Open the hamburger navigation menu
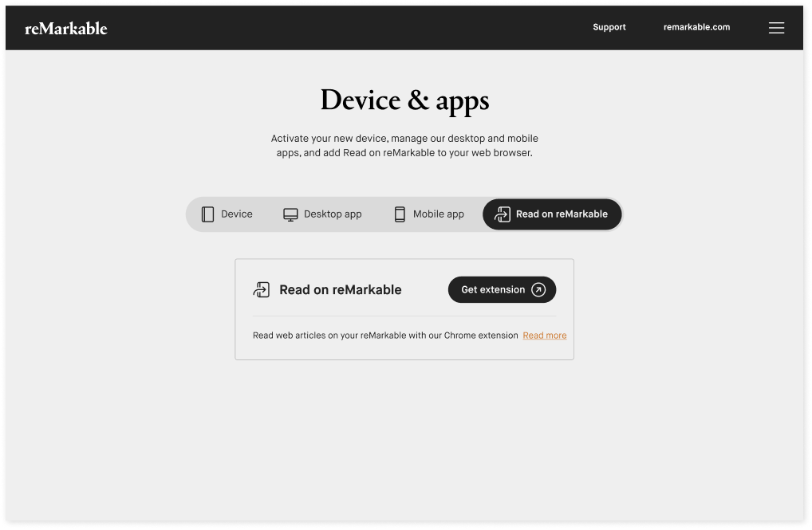Viewport: 812px width, 530px height. [776, 27]
